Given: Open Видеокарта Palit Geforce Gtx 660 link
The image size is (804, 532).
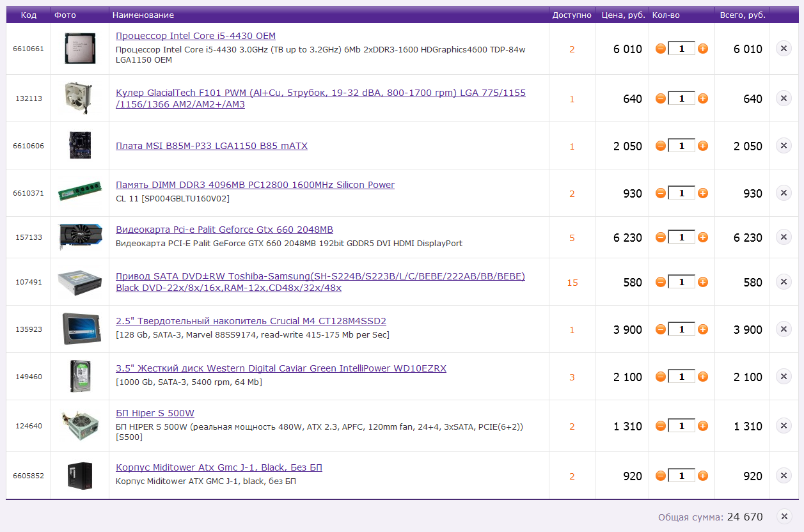Looking at the screenshot, I should click(x=224, y=230).
